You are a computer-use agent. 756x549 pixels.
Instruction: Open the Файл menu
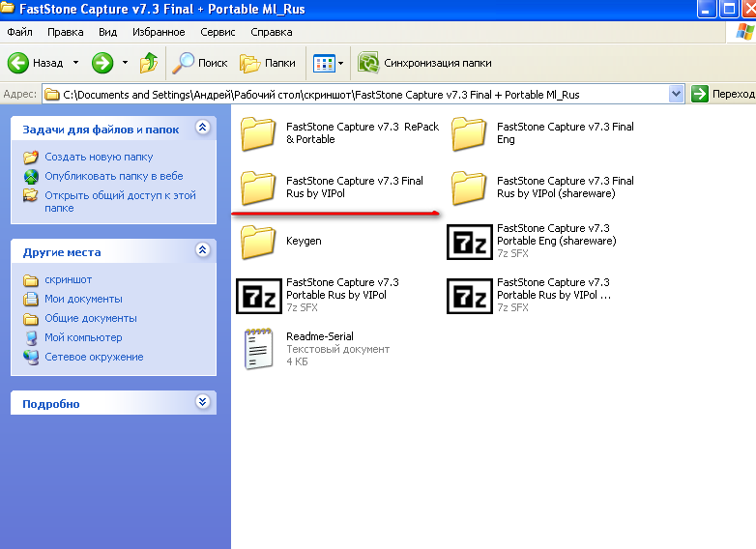pyautogui.click(x=19, y=32)
